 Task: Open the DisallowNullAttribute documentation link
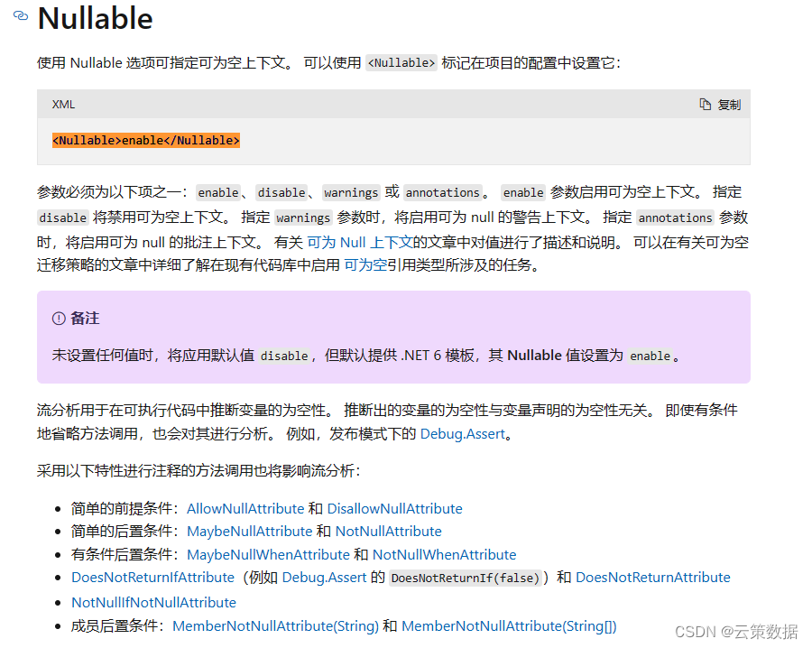click(x=394, y=508)
